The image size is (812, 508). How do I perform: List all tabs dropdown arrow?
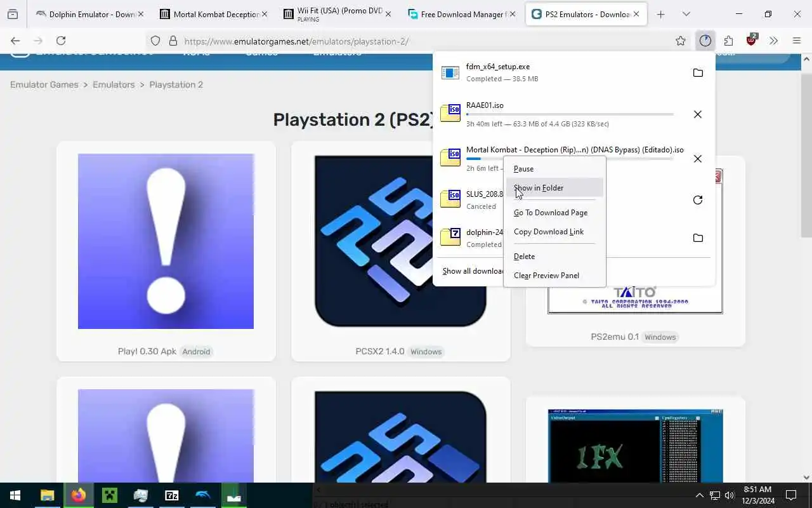click(686, 14)
